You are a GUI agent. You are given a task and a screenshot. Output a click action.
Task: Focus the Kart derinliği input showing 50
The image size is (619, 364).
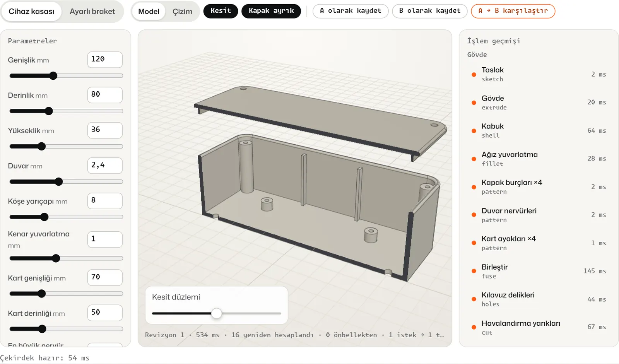pyautogui.click(x=105, y=313)
